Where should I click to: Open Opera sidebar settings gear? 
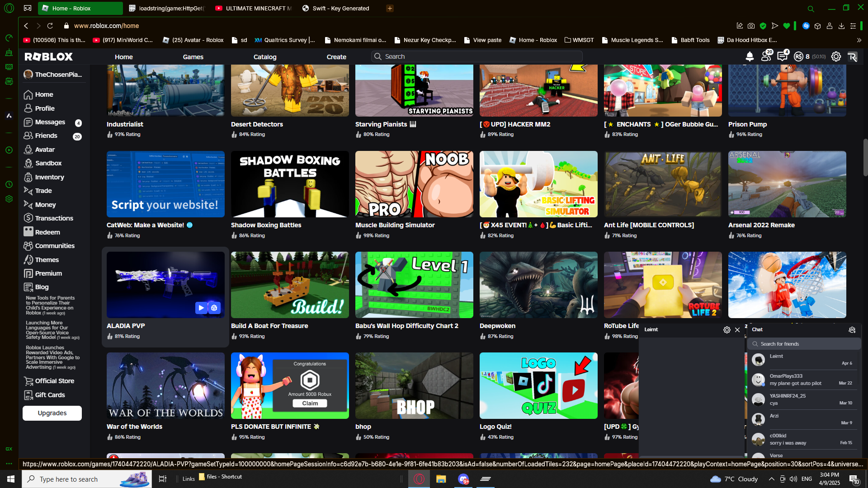tap(9, 199)
